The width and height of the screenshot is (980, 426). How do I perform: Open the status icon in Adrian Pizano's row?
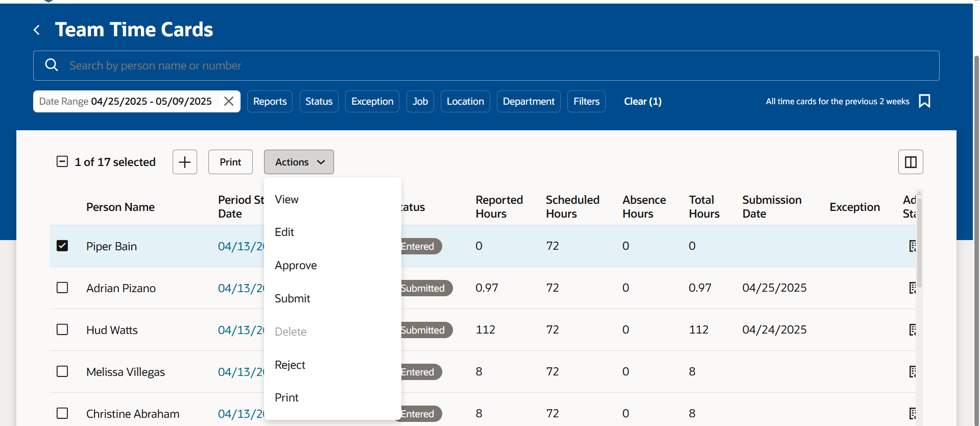point(913,288)
